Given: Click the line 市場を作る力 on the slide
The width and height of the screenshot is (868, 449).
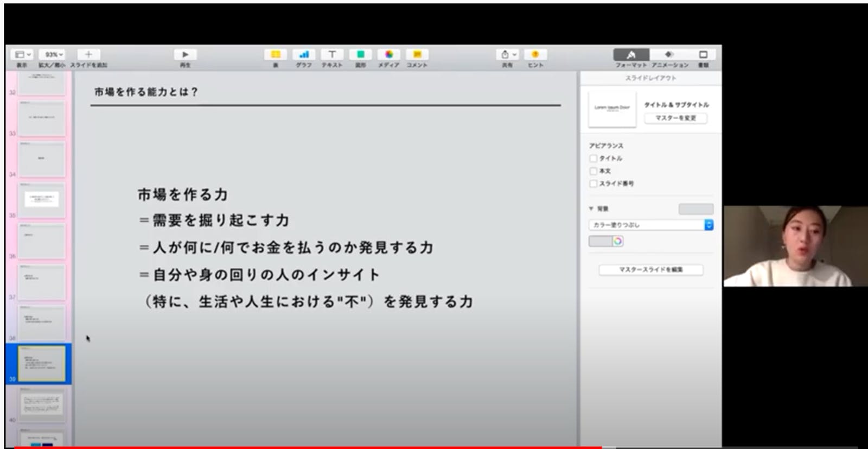Looking at the screenshot, I should click(x=183, y=194).
